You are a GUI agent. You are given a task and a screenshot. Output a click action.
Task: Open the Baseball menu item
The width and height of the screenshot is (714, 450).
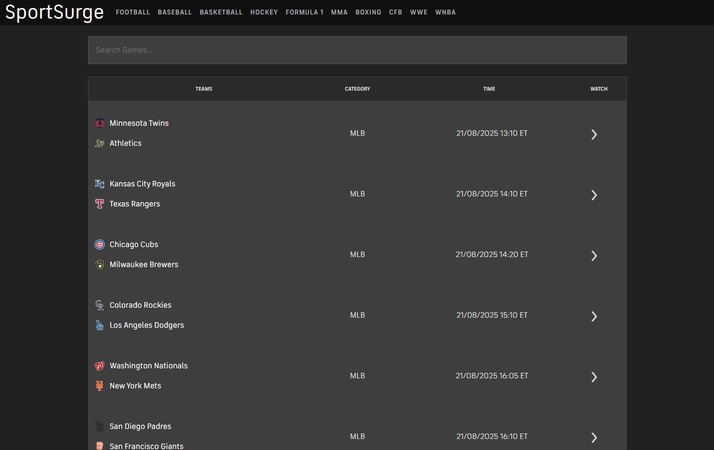174,12
